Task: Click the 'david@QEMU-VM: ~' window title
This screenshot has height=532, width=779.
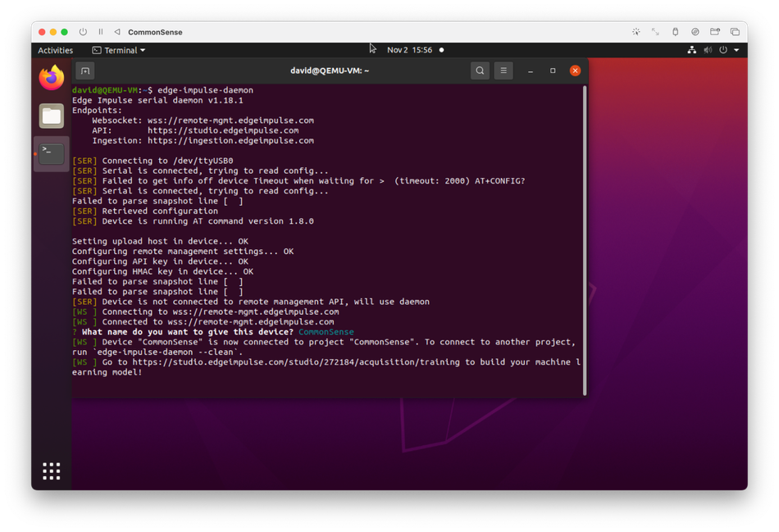Action: point(330,70)
